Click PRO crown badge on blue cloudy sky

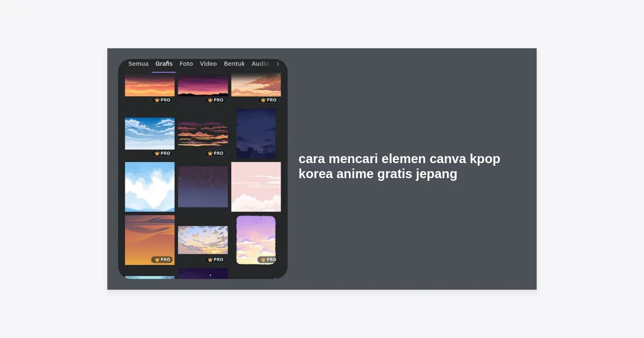(x=162, y=153)
